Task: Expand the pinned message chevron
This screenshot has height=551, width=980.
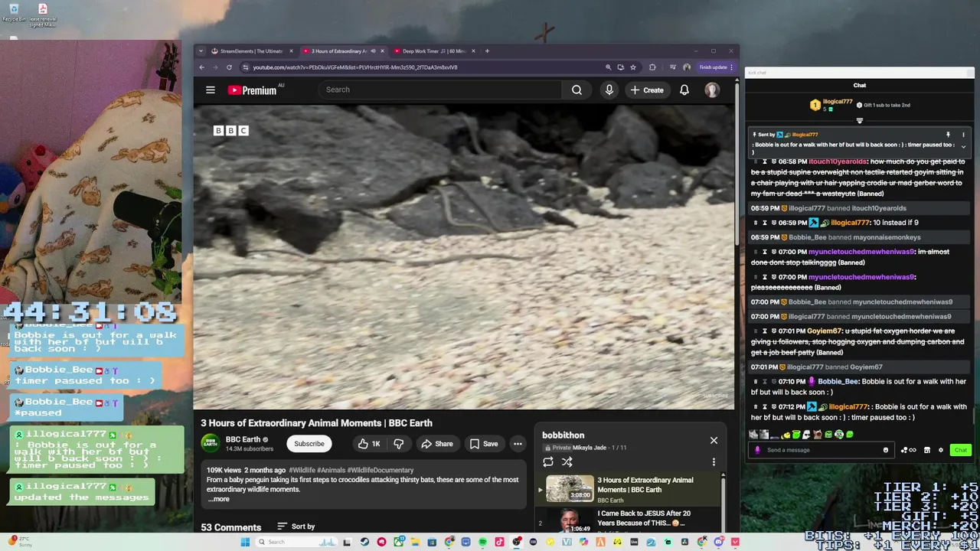Action: point(963,146)
